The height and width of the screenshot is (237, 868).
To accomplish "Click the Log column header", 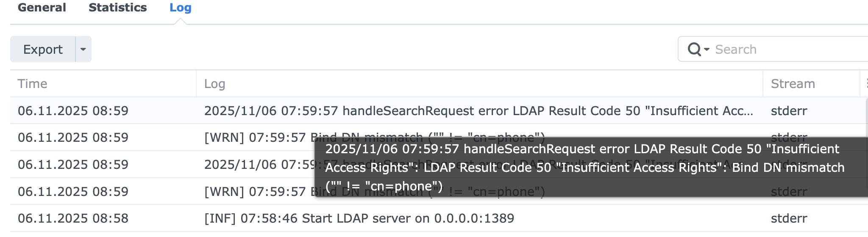I will pos(214,84).
